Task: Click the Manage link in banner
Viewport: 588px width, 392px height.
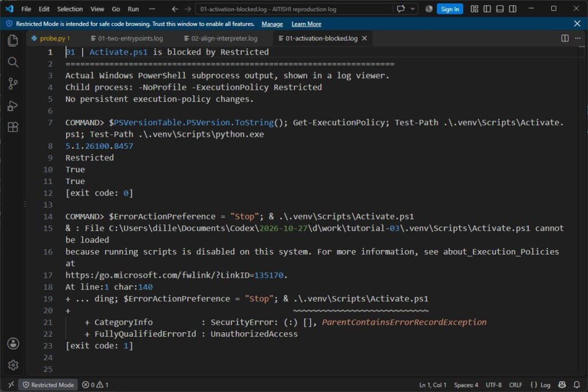Action: (272, 24)
